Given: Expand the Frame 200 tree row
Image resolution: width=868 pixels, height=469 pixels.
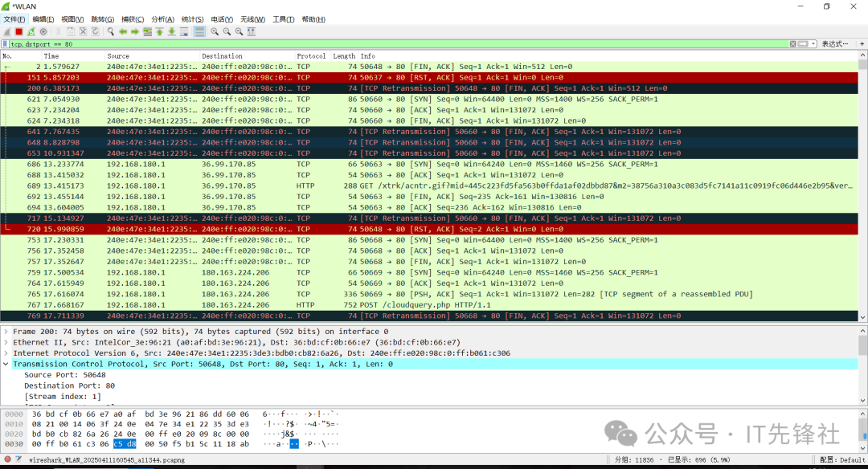Looking at the screenshot, I should [x=6, y=332].
